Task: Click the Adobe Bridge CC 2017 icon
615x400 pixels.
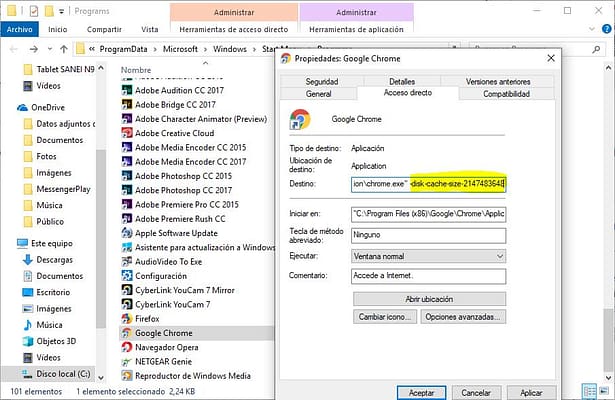Action: click(127, 105)
